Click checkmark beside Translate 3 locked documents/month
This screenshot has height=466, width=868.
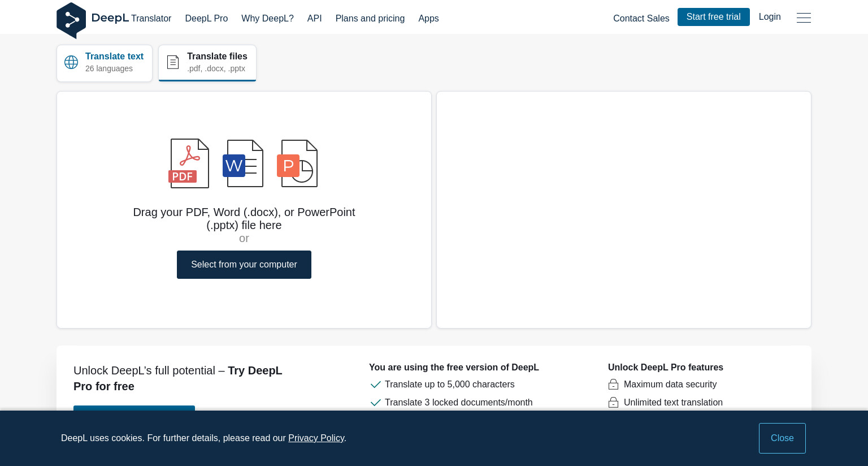tap(375, 403)
